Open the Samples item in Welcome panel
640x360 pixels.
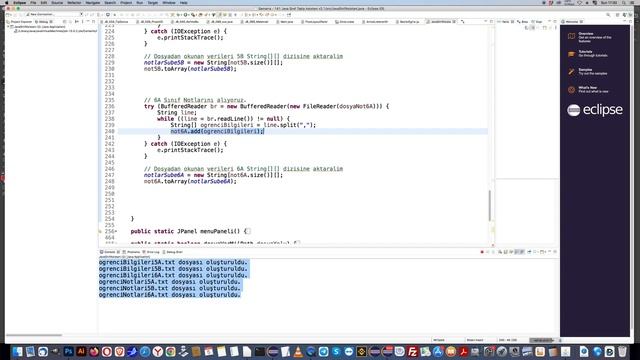click(588, 71)
